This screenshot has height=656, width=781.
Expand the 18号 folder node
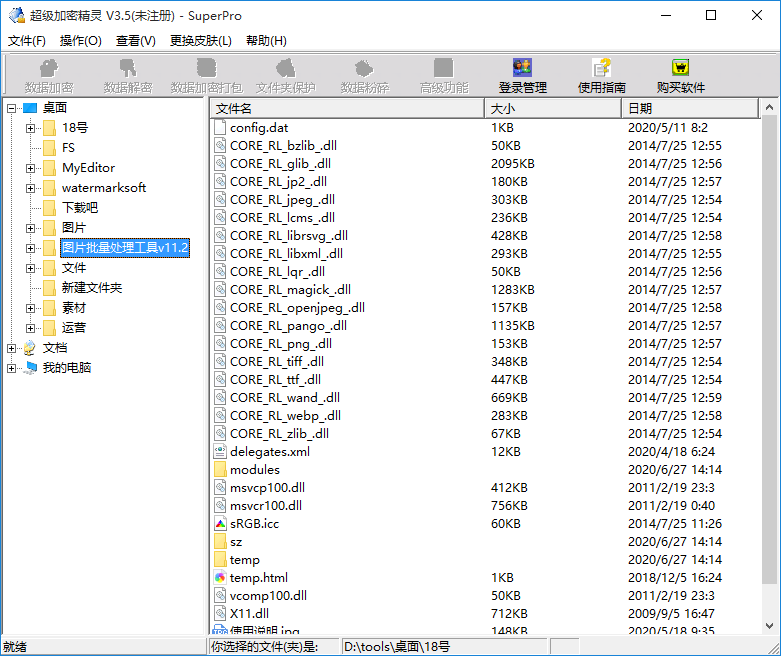point(30,128)
